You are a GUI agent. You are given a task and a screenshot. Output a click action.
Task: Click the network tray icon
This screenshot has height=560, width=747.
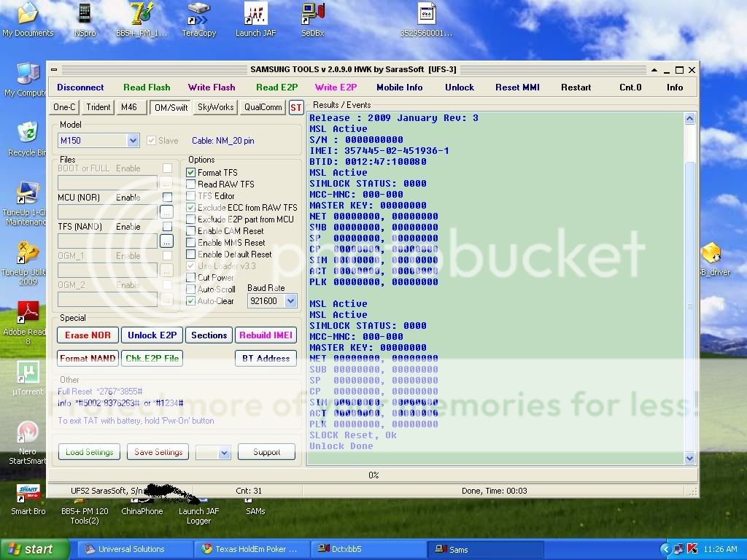coord(679,549)
